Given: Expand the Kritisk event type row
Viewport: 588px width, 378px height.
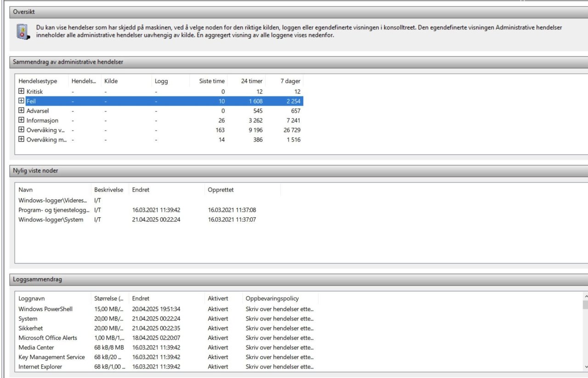Looking at the screenshot, I should click(21, 91).
